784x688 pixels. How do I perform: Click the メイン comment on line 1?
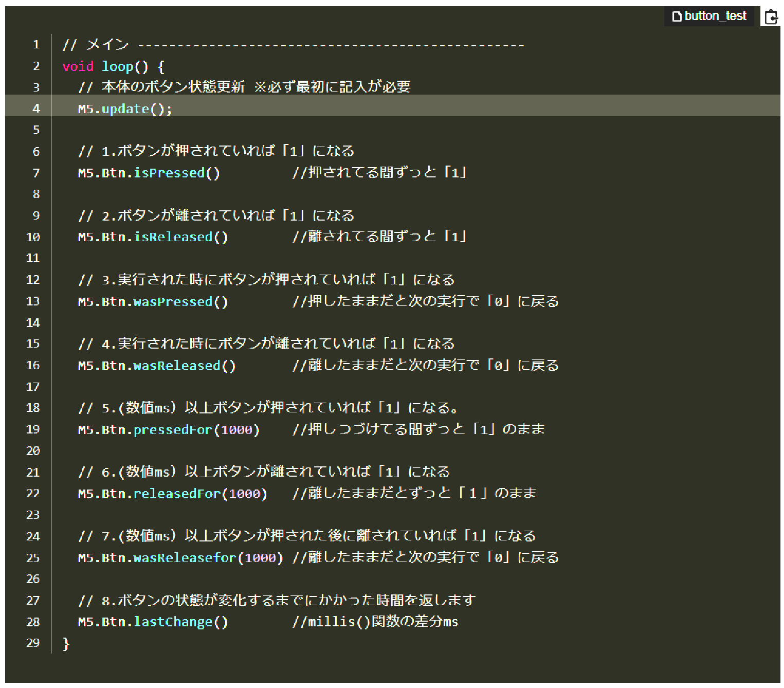[107, 45]
